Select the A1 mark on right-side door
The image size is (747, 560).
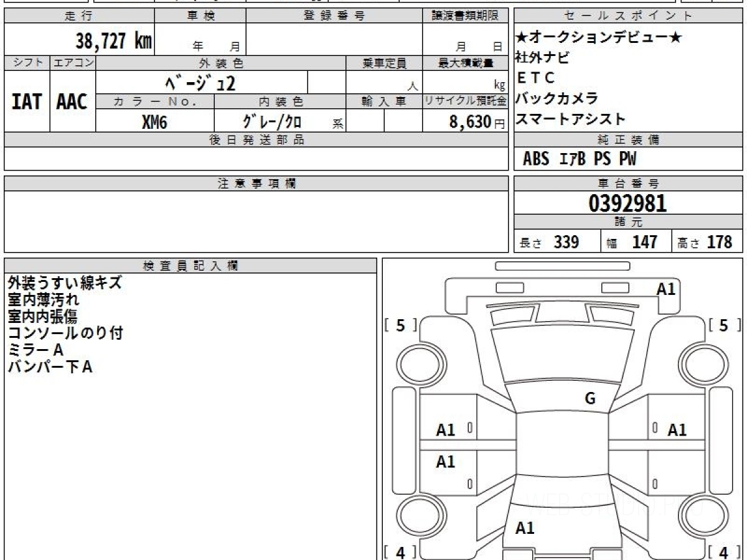[677, 430]
